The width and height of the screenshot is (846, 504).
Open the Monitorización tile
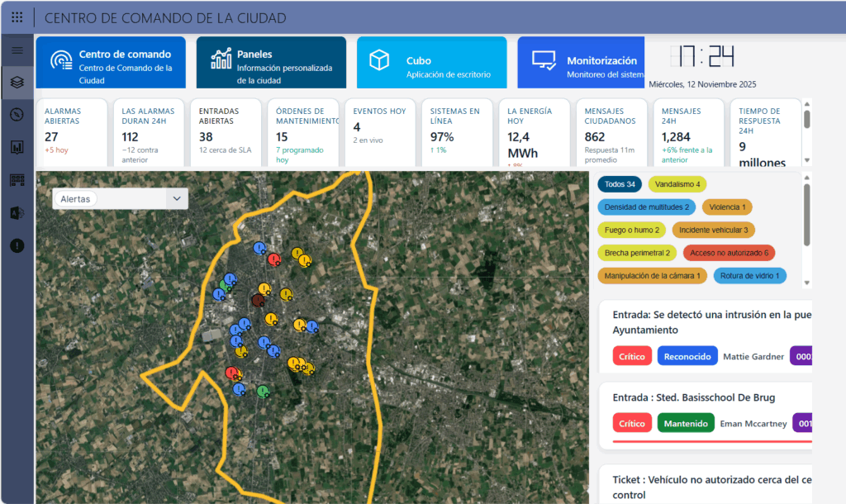click(581, 62)
